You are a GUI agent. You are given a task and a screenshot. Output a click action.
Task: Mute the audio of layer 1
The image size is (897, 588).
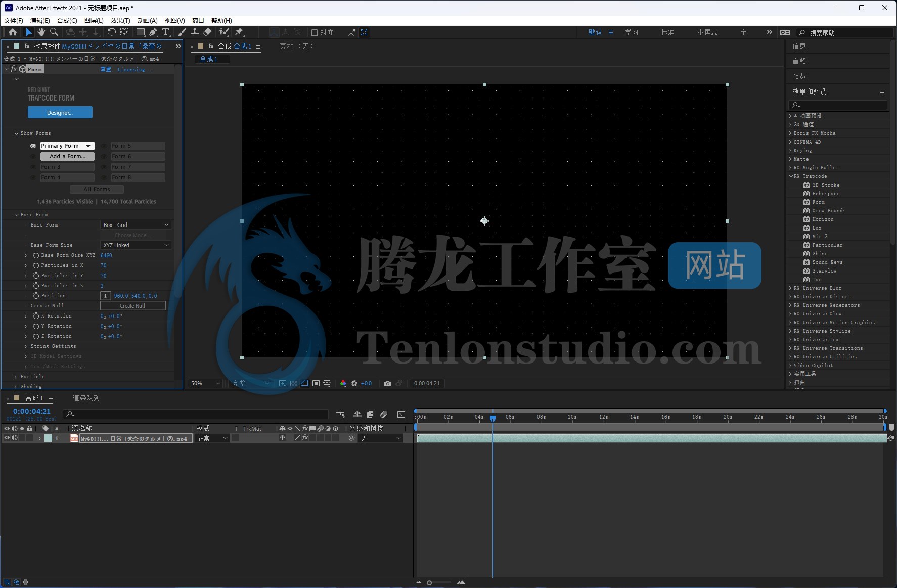pyautogui.click(x=15, y=438)
